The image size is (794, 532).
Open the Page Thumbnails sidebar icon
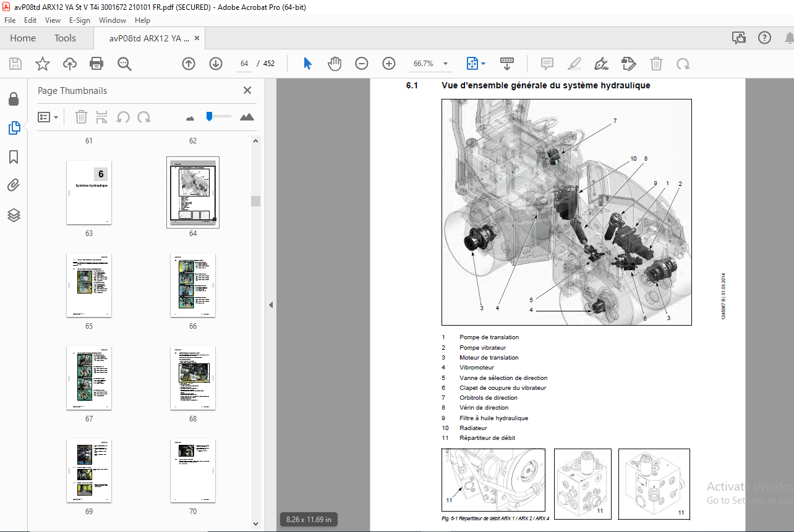coord(14,128)
